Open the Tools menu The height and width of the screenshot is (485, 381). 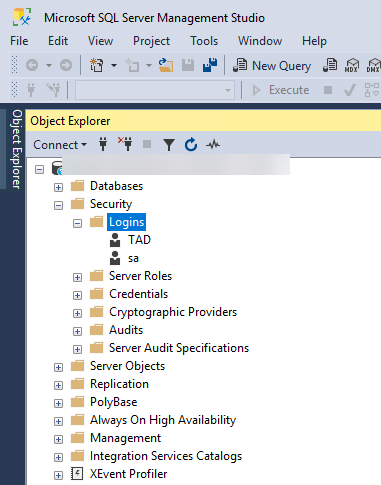204,41
